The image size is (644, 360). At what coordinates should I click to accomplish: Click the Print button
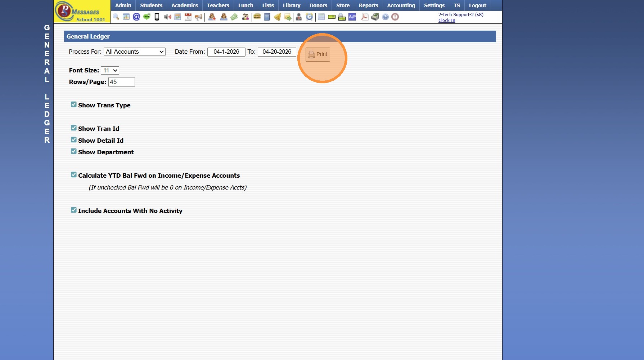point(318,54)
